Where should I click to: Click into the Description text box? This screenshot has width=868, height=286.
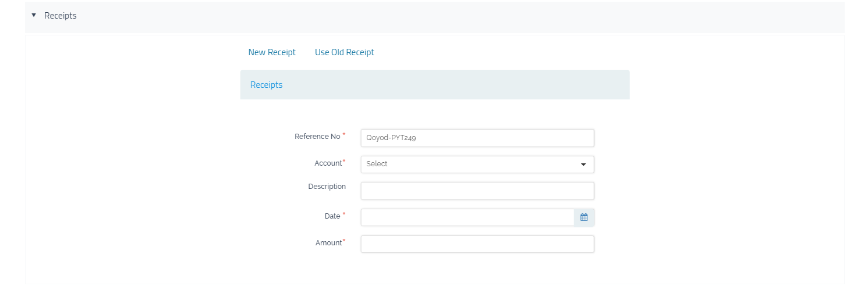(477, 191)
